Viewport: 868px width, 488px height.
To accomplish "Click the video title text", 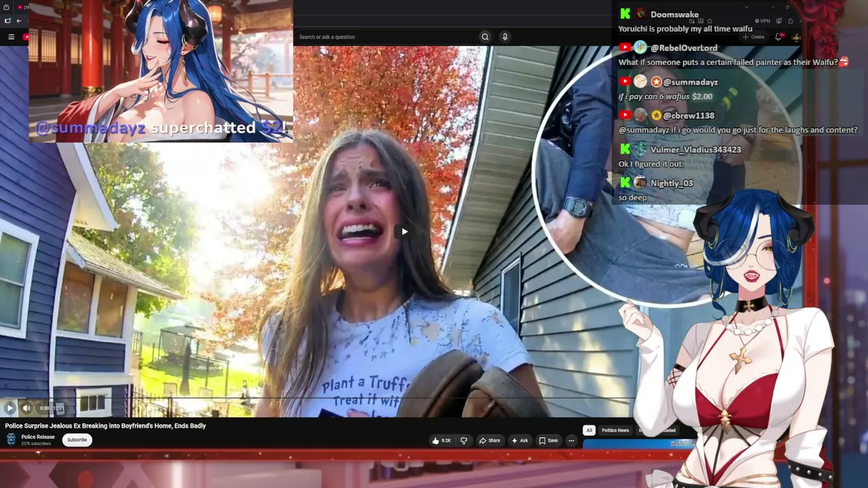I will 106,426.
